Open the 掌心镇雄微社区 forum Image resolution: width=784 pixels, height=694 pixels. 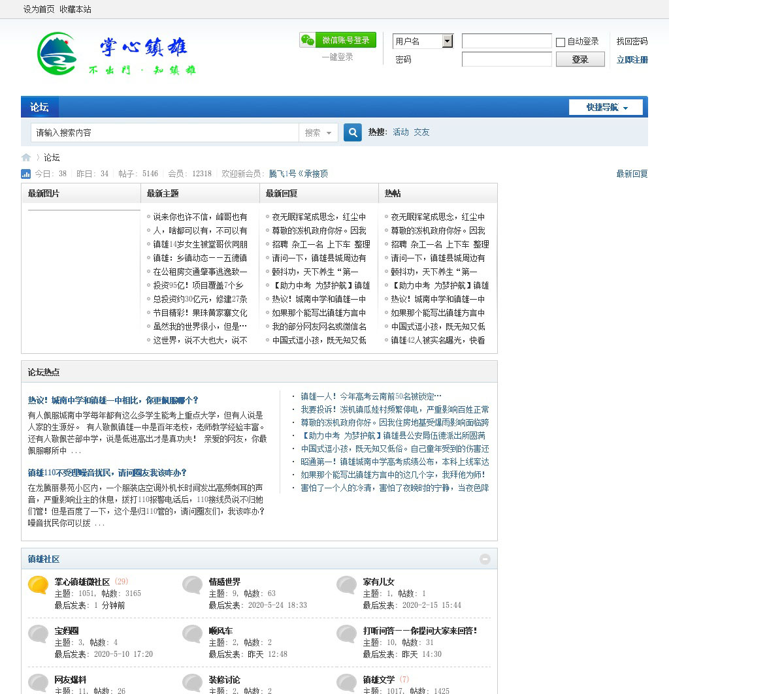(82, 582)
